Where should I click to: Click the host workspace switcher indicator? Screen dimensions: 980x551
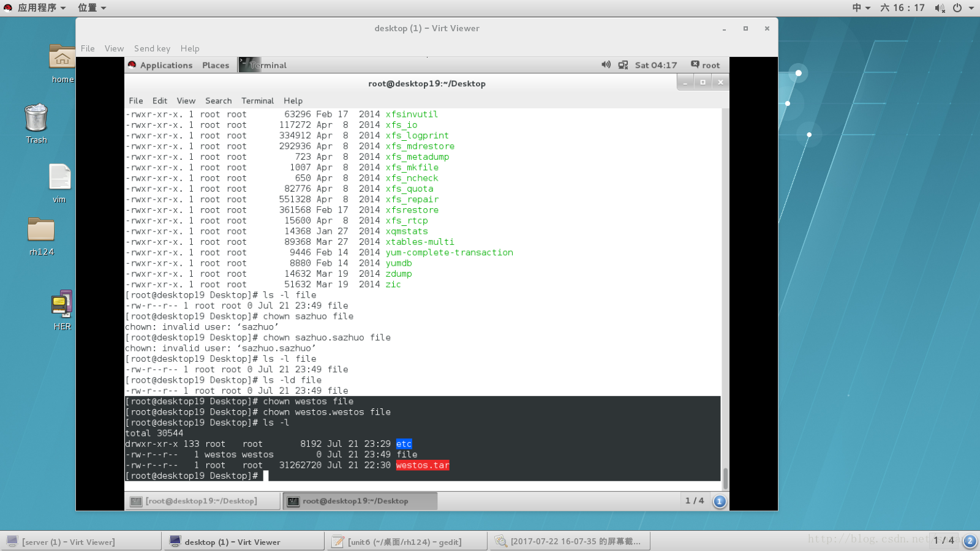pyautogui.click(x=970, y=541)
